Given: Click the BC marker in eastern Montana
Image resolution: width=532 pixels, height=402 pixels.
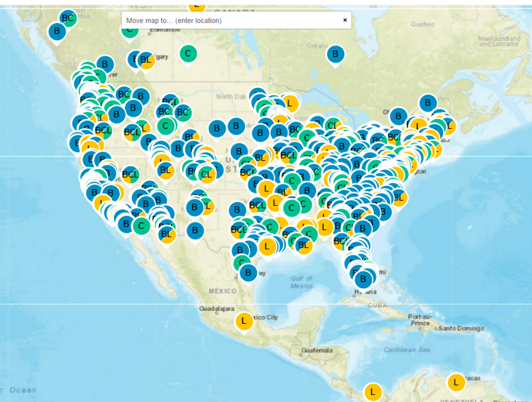Looking at the screenshot, I should pos(182,112).
